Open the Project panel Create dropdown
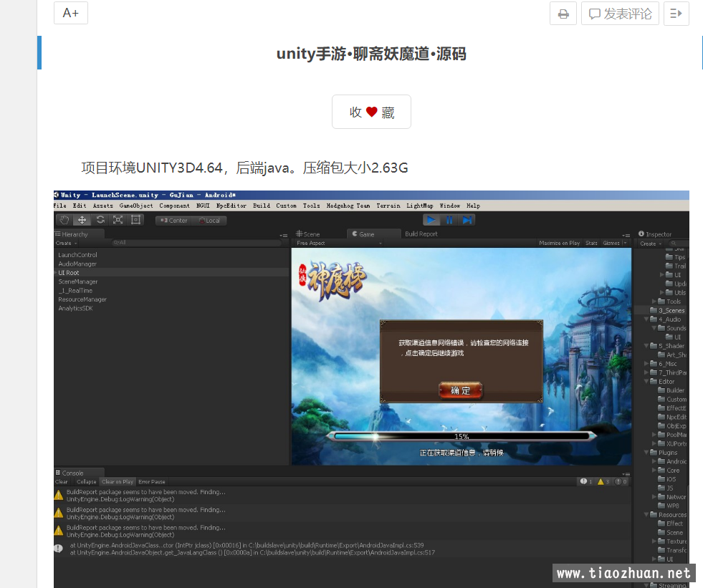 pos(651,244)
